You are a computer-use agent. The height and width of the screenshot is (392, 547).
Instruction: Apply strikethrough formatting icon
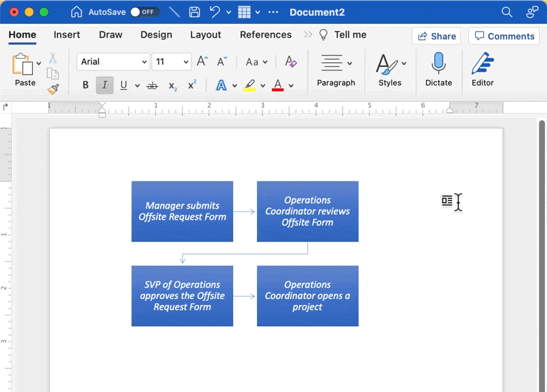click(x=152, y=86)
